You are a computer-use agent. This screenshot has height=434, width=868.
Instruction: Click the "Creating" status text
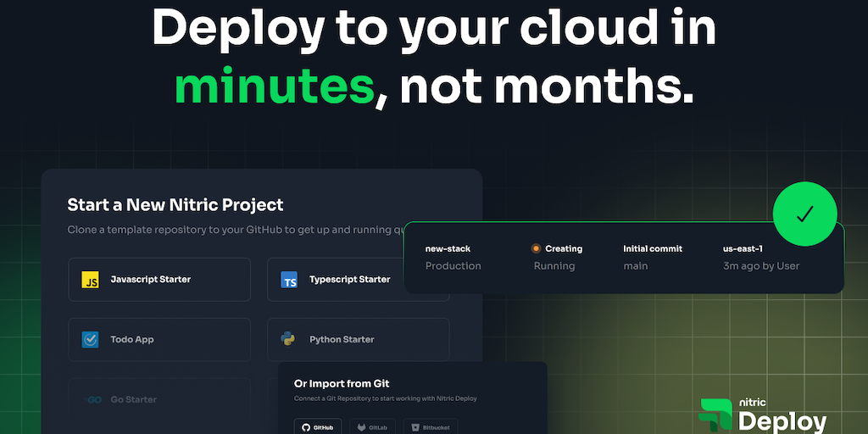coord(564,249)
